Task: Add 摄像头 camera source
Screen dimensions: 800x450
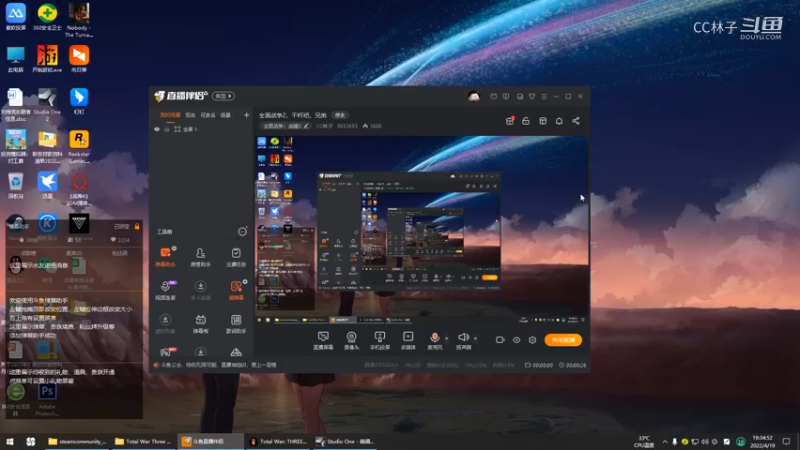Action: point(352,340)
